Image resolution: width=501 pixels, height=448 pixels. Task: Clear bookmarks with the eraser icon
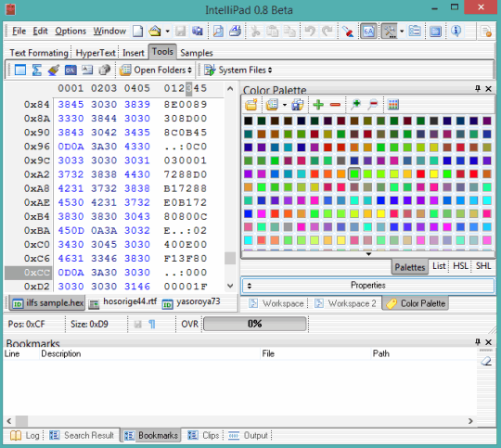tap(486, 362)
